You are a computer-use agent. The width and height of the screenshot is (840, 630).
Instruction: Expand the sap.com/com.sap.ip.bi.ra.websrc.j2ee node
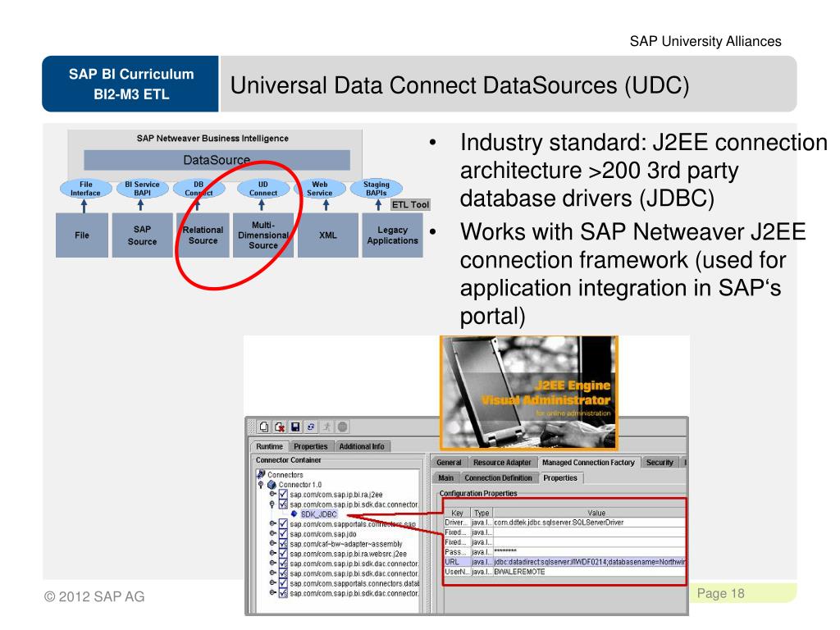click(272, 553)
